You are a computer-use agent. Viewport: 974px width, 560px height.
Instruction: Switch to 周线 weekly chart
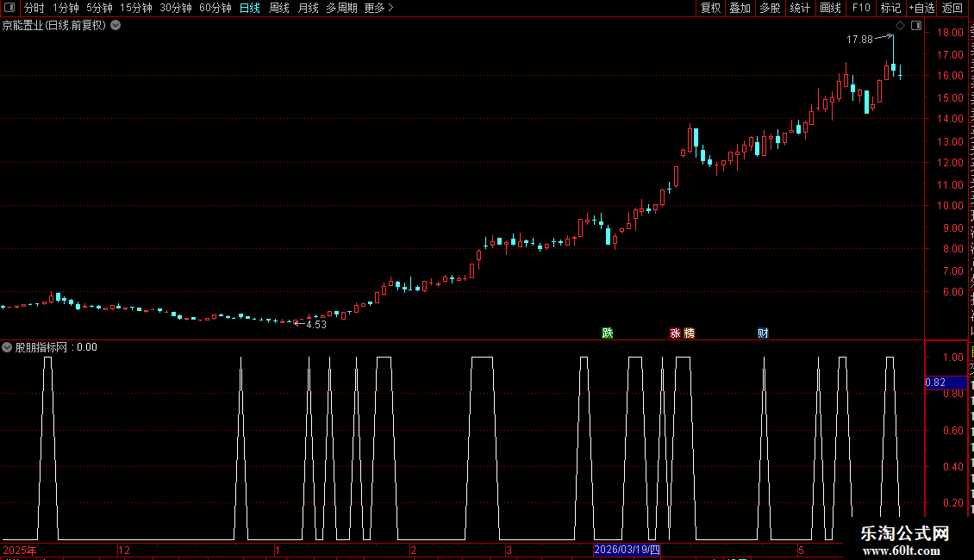[279, 8]
